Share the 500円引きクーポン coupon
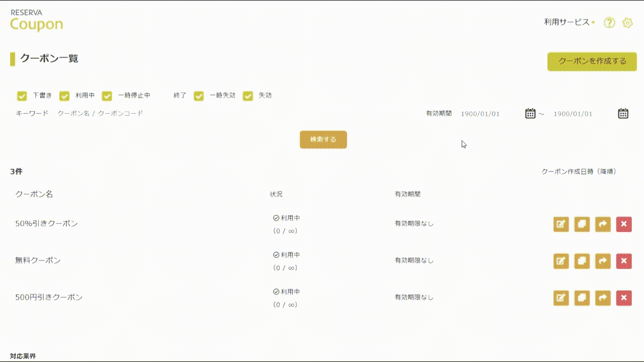Screen dimensions: 644x362 [x=603, y=298]
